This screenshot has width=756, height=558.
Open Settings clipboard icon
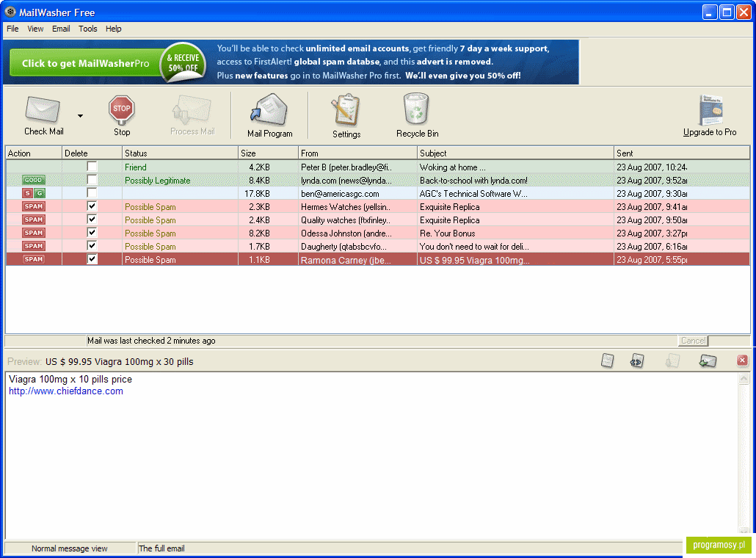click(346, 110)
